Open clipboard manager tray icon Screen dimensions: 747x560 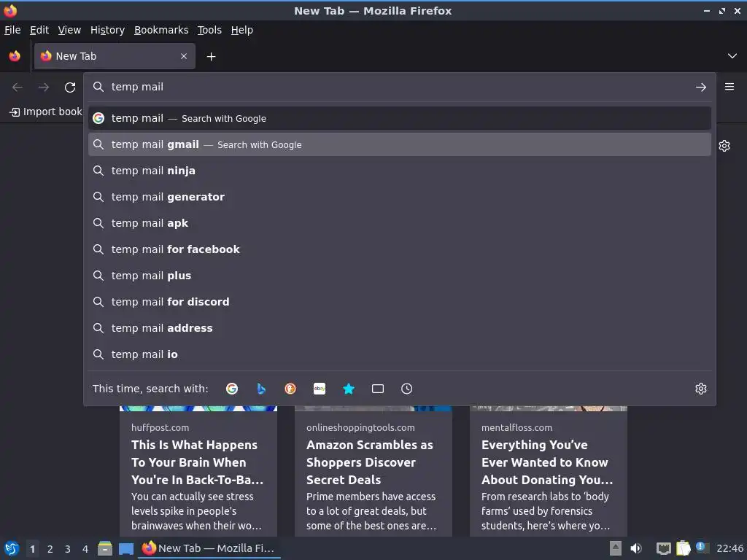click(683, 548)
